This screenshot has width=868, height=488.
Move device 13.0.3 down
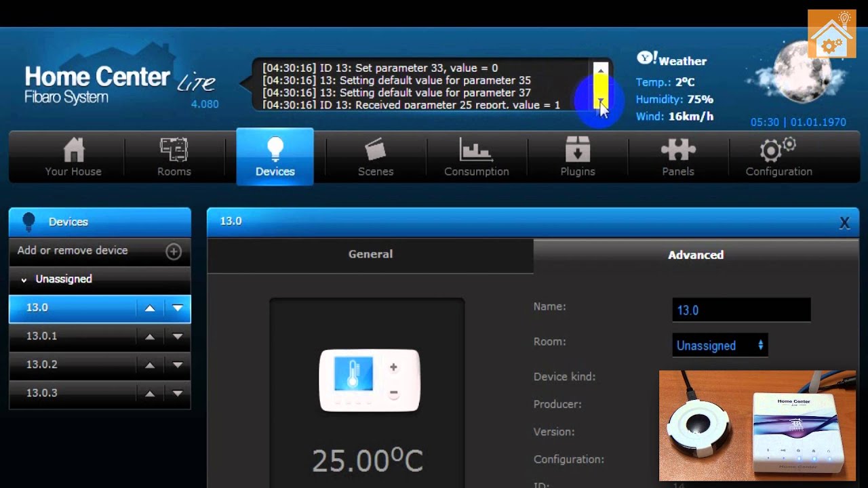point(178,393)
